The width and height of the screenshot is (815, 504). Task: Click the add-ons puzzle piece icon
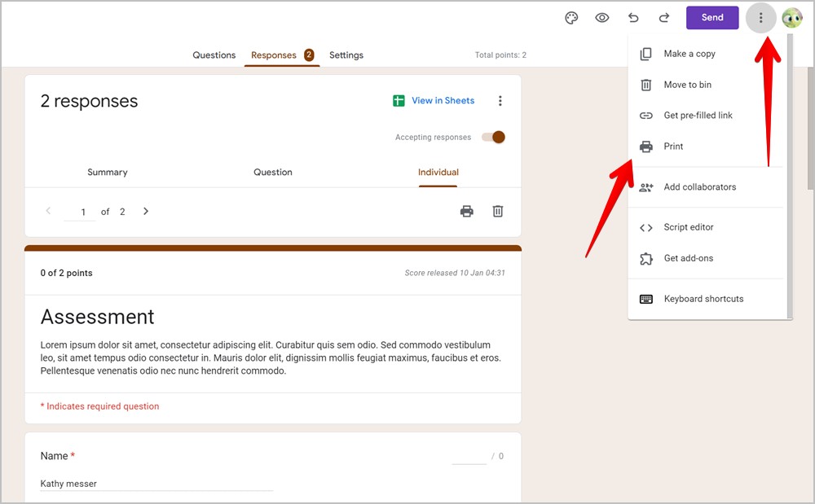tap(645, 258)
